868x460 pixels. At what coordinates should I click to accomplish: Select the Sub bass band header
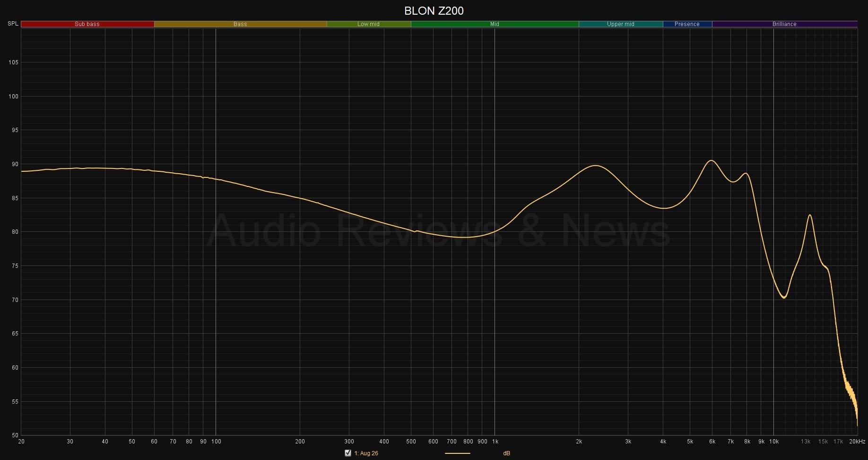pyautogui.click(x=87, y=24)
